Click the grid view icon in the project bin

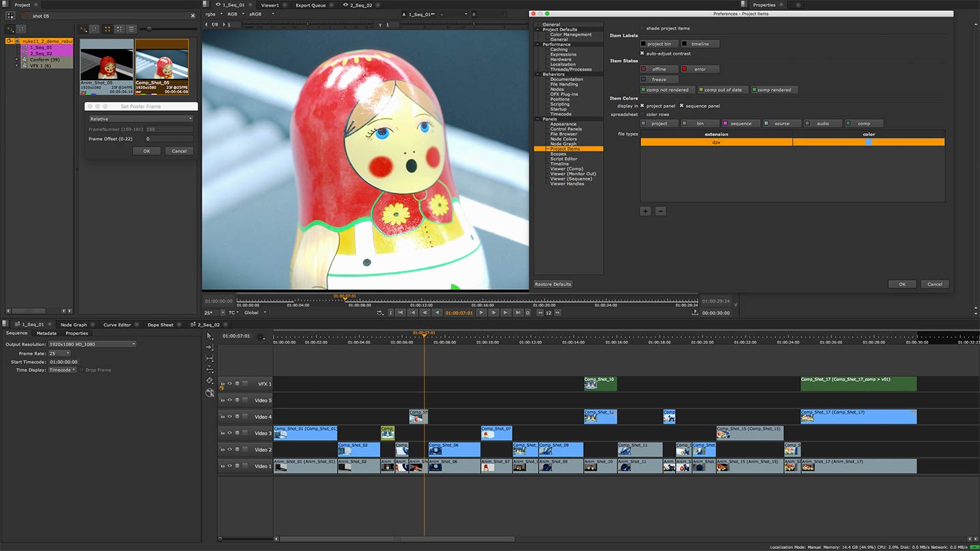coord(108,29)
